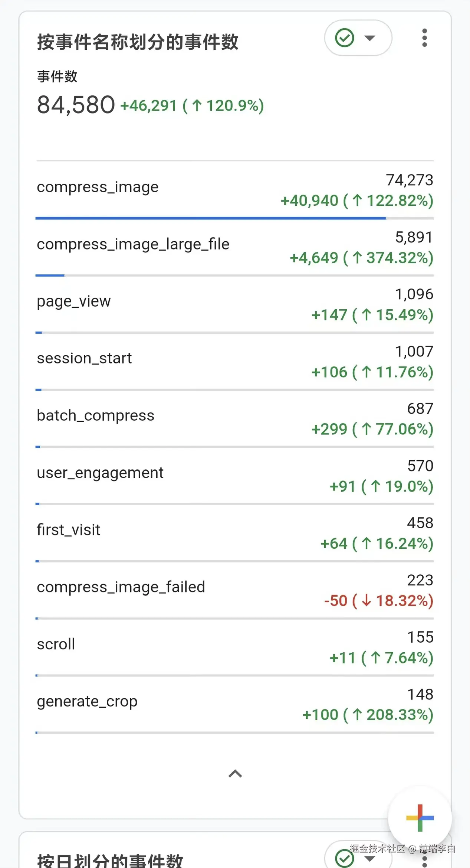The height and width of the screenshot is (868, 470).
Task: Click the green checkmark status icon
Action: (344, 38)
